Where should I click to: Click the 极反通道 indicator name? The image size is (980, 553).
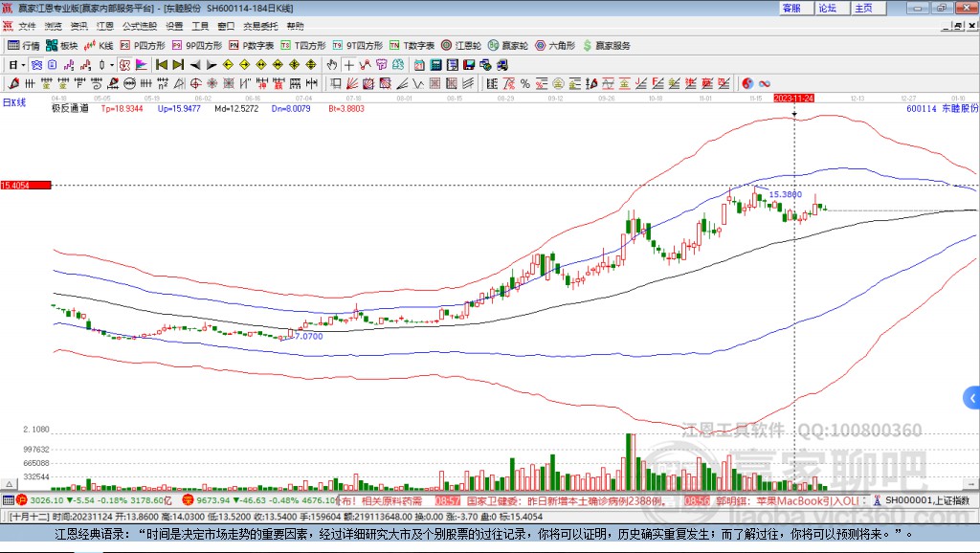70,109
